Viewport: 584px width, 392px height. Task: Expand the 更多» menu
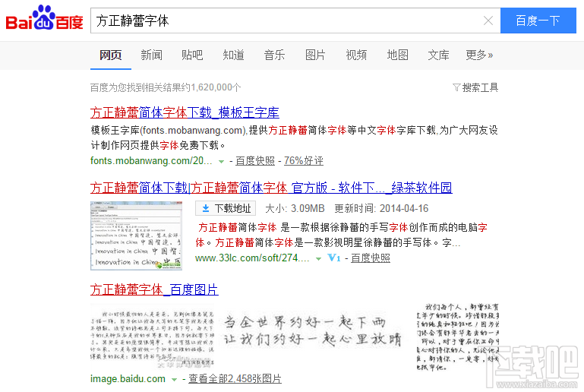[x=479, y=55]
